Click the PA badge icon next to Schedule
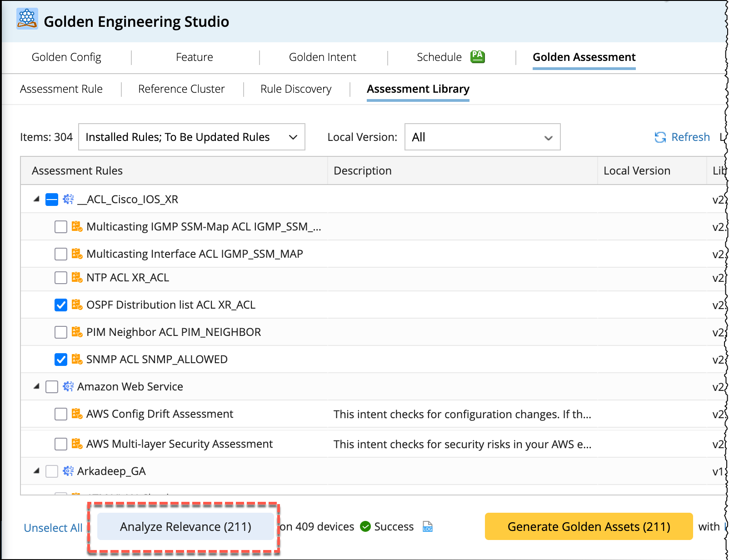 [x=477, y=57]
